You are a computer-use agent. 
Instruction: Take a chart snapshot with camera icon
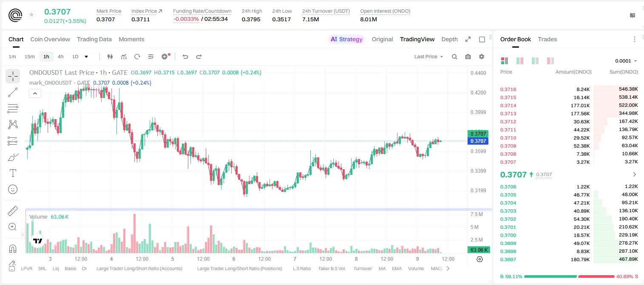coord(468,57)
